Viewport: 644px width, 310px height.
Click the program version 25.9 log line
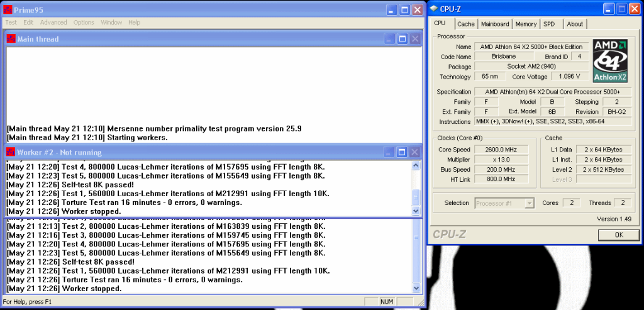154,128
